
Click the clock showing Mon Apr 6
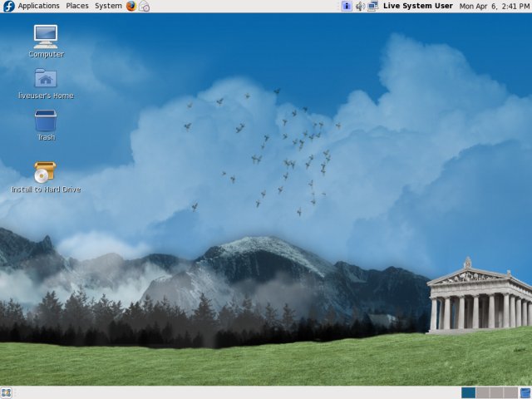[x=495, y=6]
